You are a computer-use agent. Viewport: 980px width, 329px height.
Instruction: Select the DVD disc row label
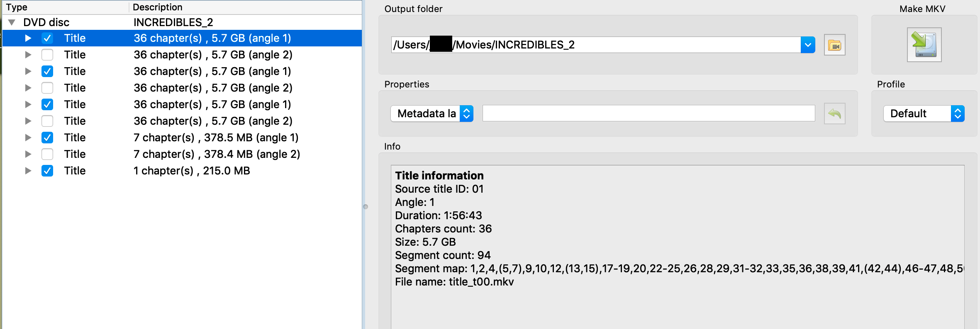point(46,22)
